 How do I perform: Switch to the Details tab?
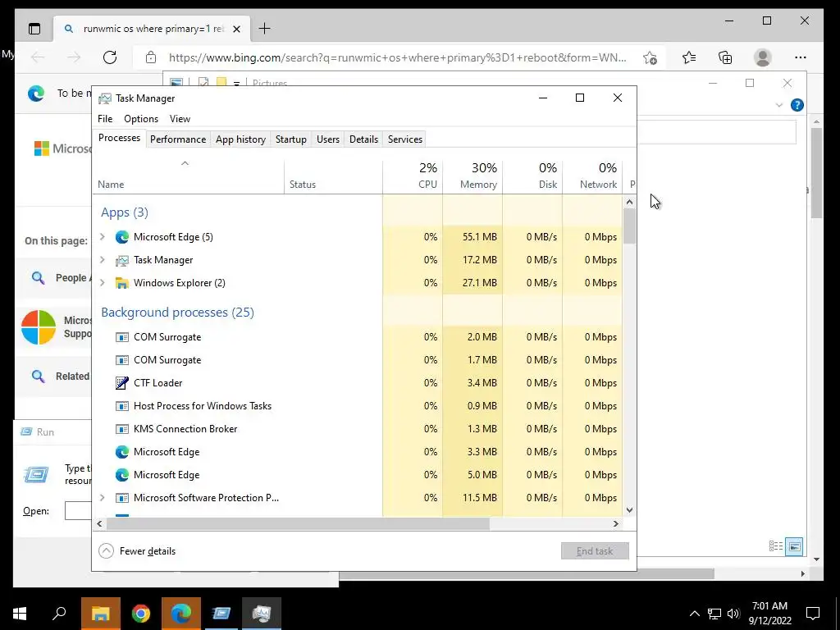363,139
